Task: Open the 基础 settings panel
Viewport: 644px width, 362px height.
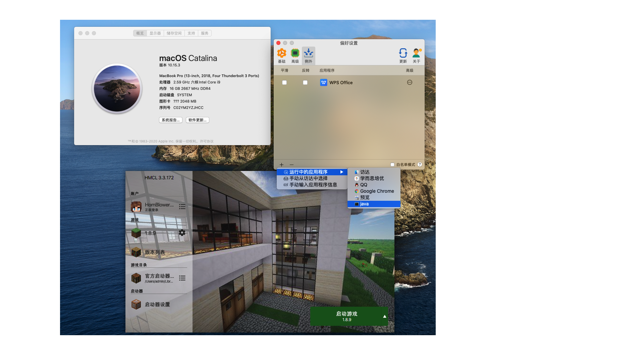Action: click(282, 55)
